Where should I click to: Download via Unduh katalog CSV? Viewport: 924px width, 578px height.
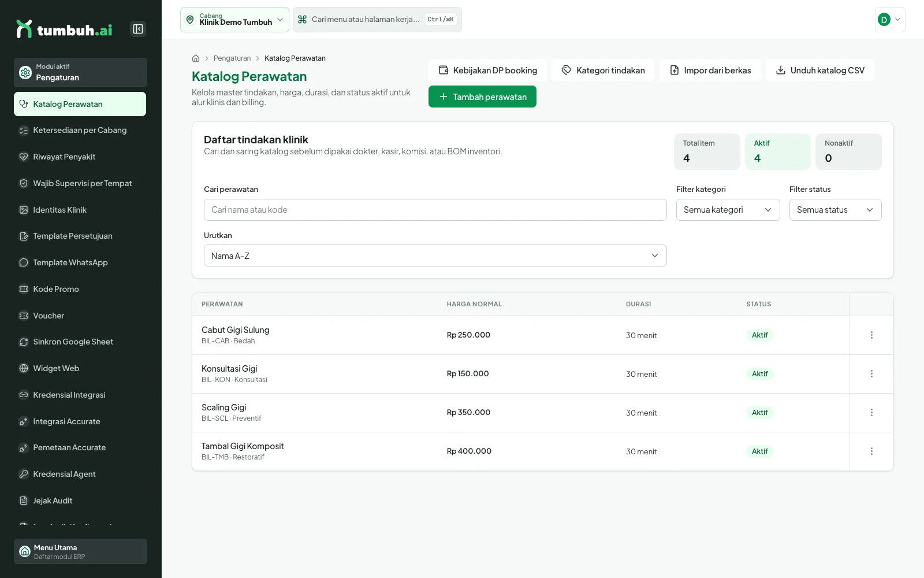tap(820, 70)
